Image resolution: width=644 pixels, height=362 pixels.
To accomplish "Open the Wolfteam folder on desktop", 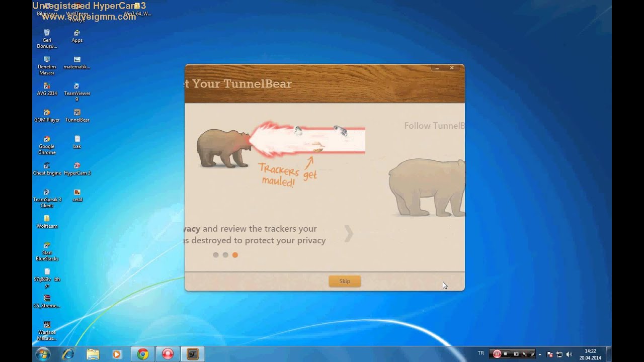I will pos(47,222).
